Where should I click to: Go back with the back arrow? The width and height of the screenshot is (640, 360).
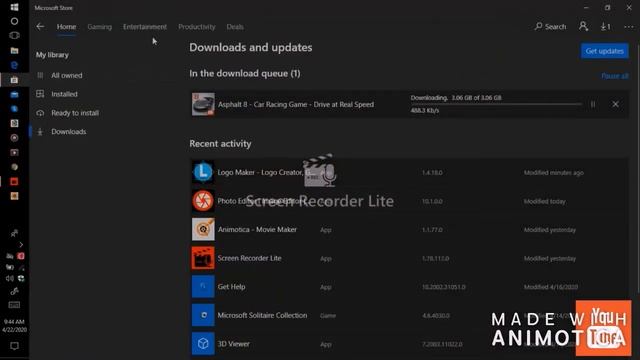40,27
